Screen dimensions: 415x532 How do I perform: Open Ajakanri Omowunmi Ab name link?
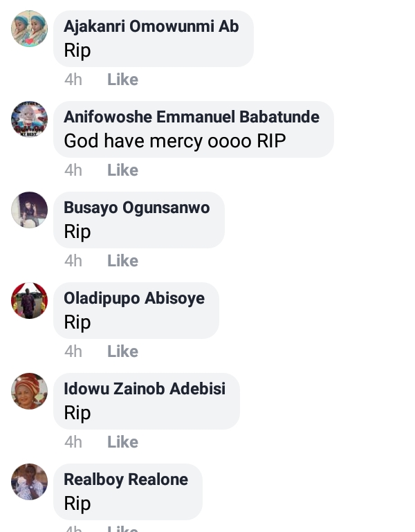pos(151,26)
